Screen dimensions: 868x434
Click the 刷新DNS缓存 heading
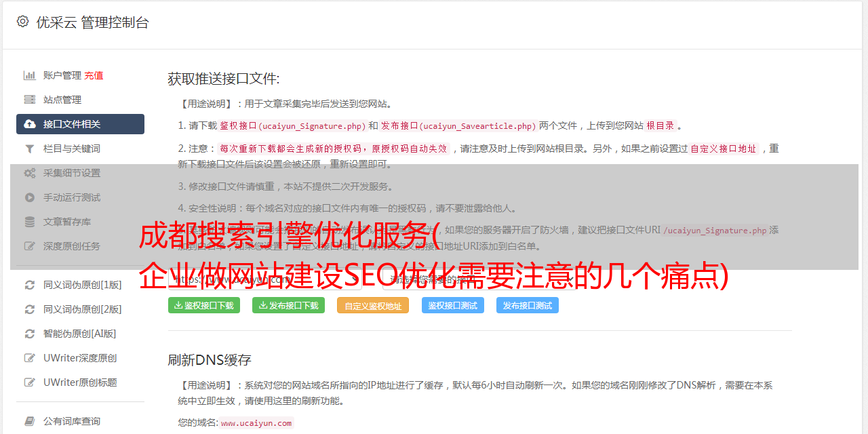click(210, 360)
